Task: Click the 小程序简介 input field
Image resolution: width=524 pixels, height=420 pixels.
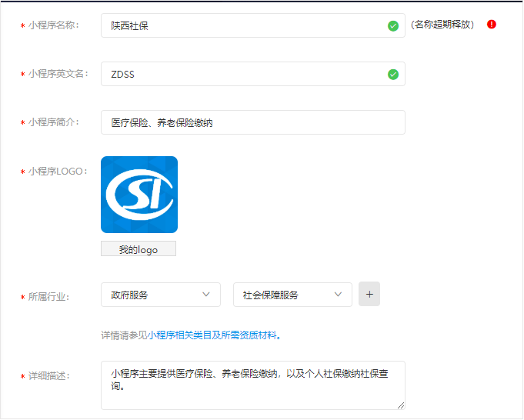Action: [253, 122]
